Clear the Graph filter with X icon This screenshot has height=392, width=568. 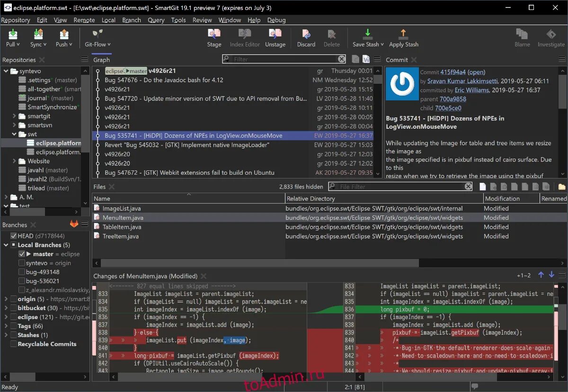[341, 59]
